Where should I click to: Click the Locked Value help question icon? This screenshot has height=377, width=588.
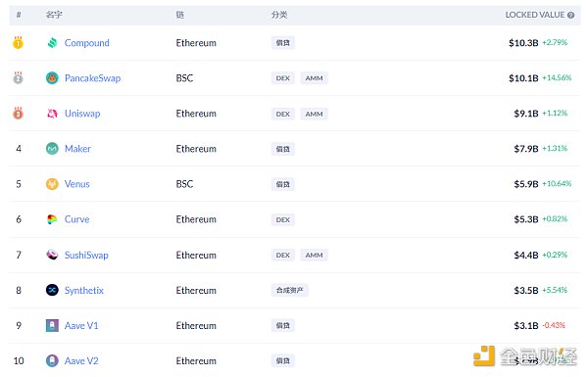click(570, 15)
